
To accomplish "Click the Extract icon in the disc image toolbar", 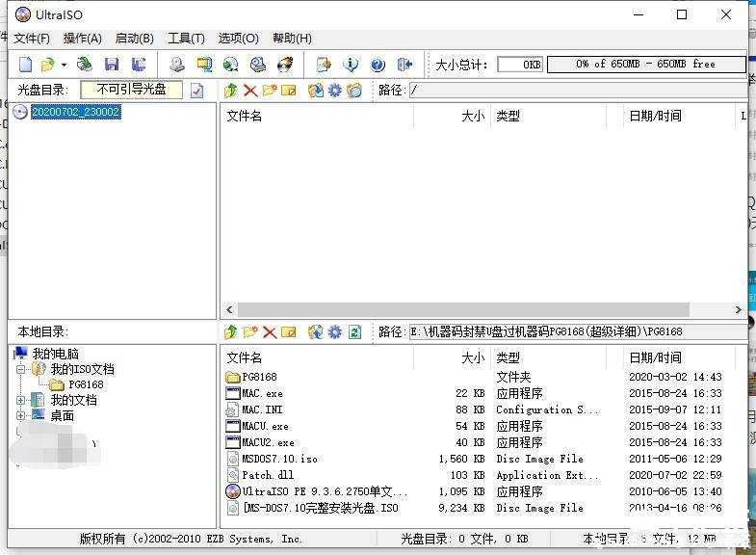I will pyautogui.click(x=316, y=91).
